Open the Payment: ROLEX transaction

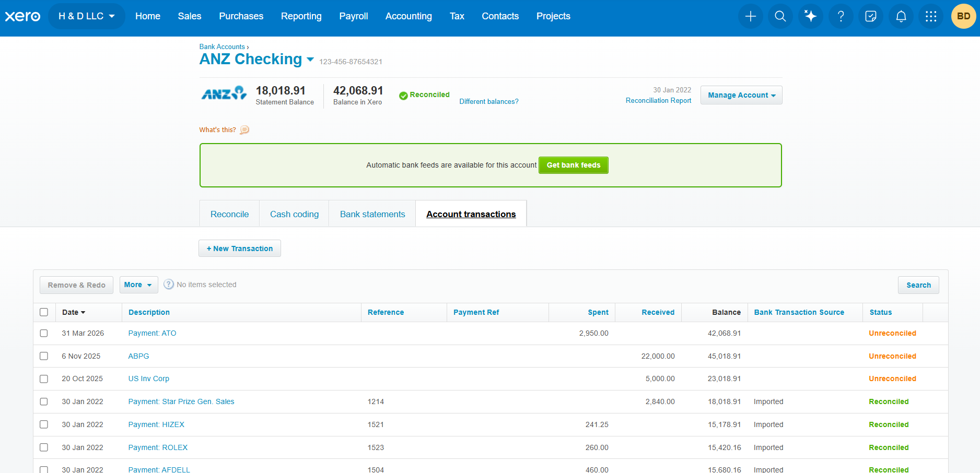click(x=158, y=447)
